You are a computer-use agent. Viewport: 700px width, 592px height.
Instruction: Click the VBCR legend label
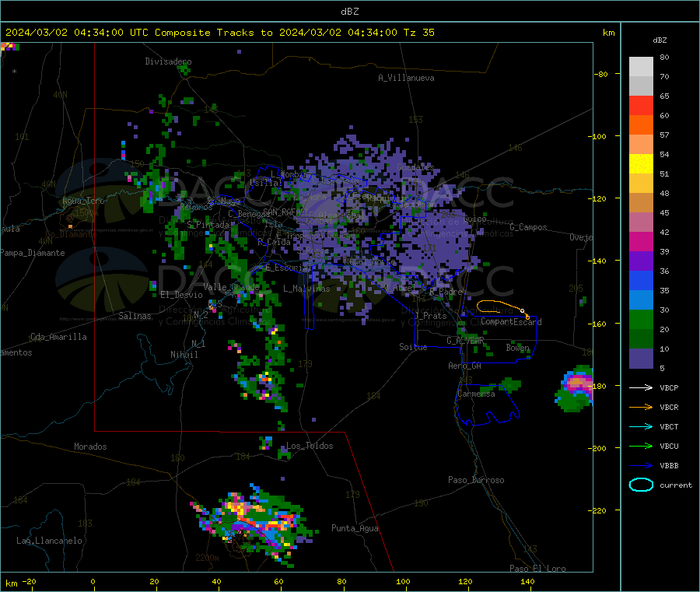coord(669,407)
